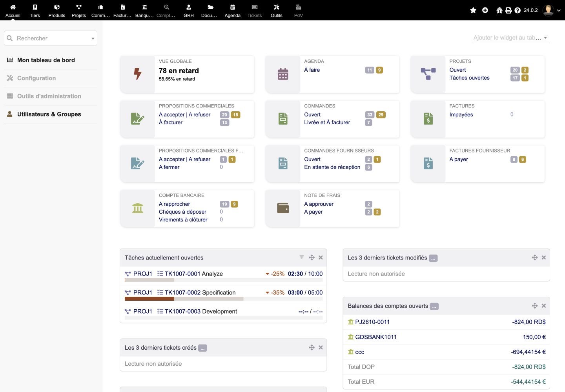
Task: Click move icon of Balances des comptes ouverts
Action: click(535, 306)
